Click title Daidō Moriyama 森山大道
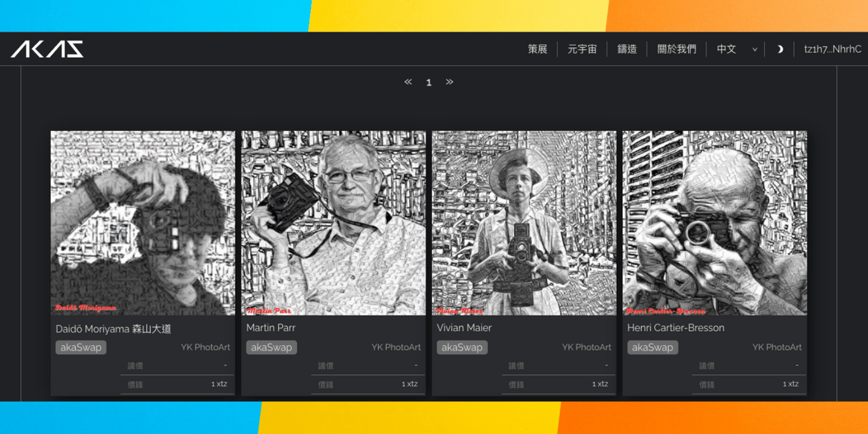 [x=113, y=329]
